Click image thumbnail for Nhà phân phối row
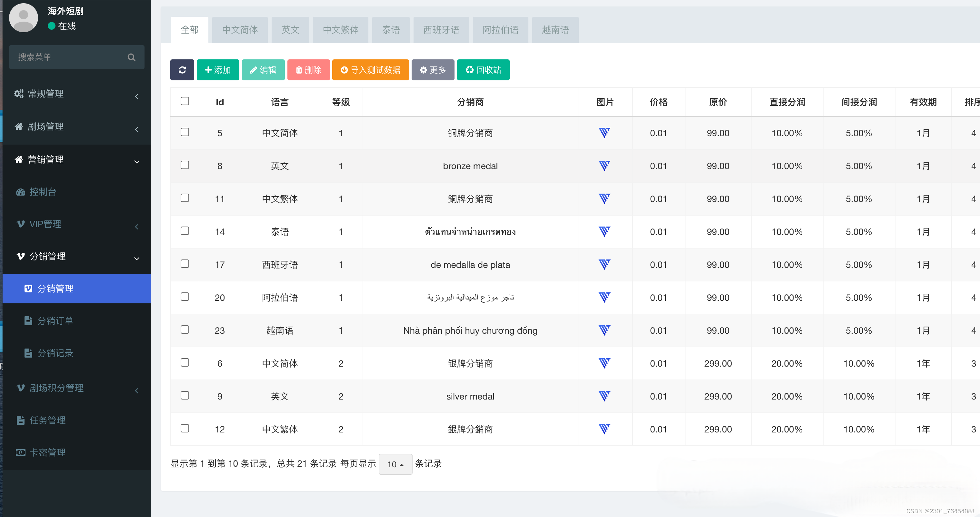Image resolution: width=980 pixels, height=517 pixels. click(605, 330)
